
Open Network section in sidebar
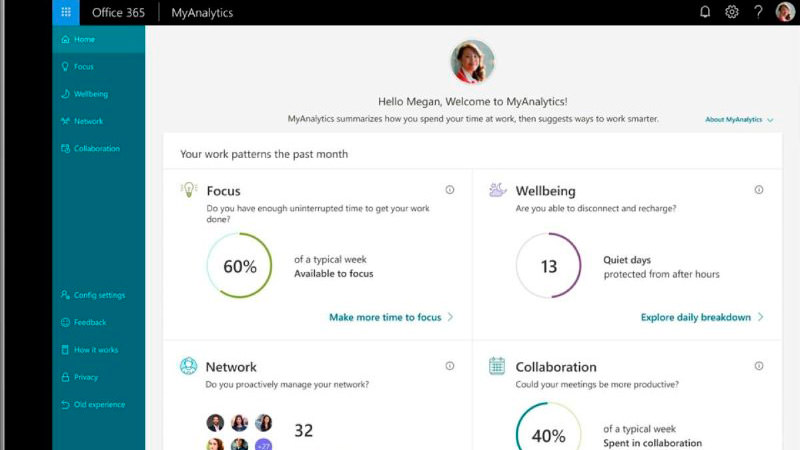(88, 121)
